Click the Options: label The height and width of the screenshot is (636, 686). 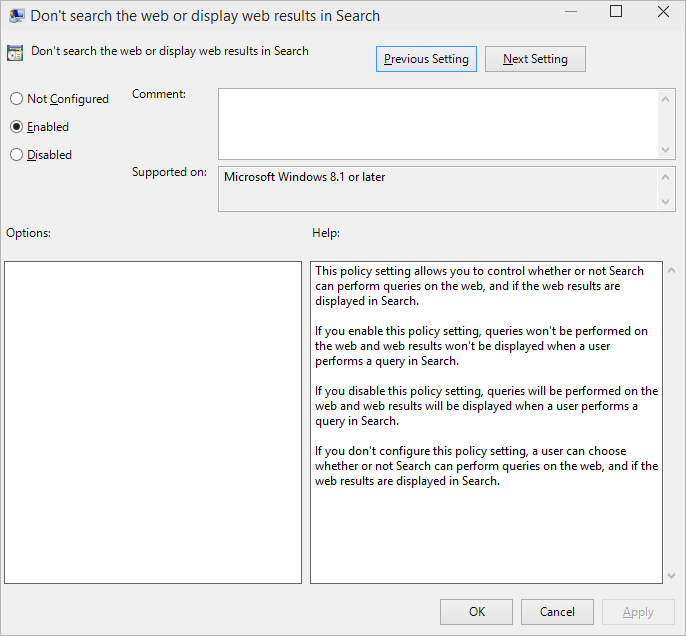[x=28, y=233]
